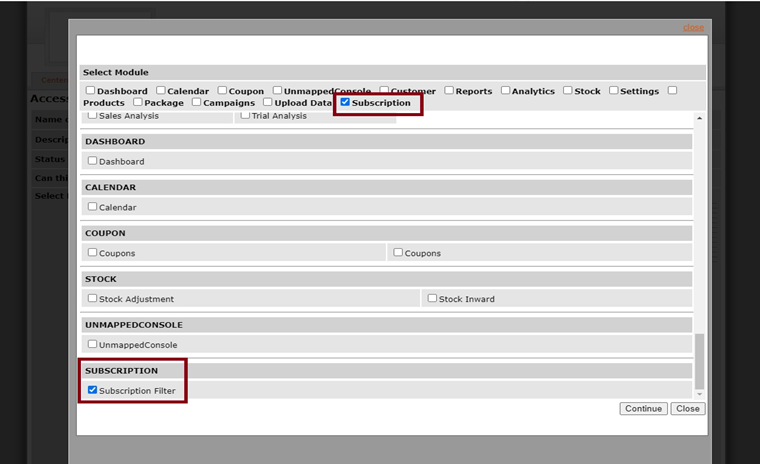Click the permissions list scroll-down arrow

pyautogui.click(x=699, y=394)
